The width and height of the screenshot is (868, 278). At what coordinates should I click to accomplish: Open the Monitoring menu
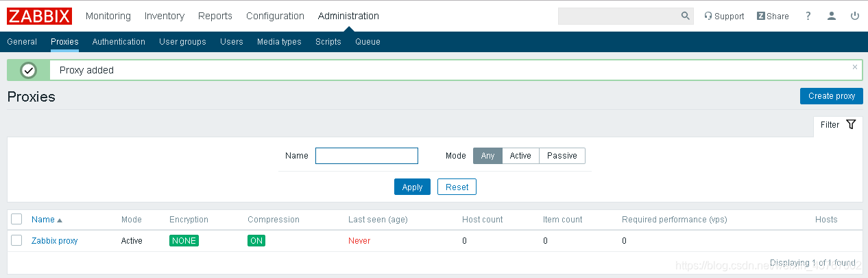tap(108, 16)
